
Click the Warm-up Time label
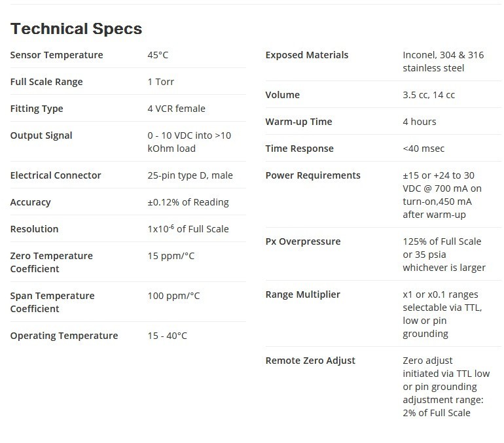[x=298, y=122]
